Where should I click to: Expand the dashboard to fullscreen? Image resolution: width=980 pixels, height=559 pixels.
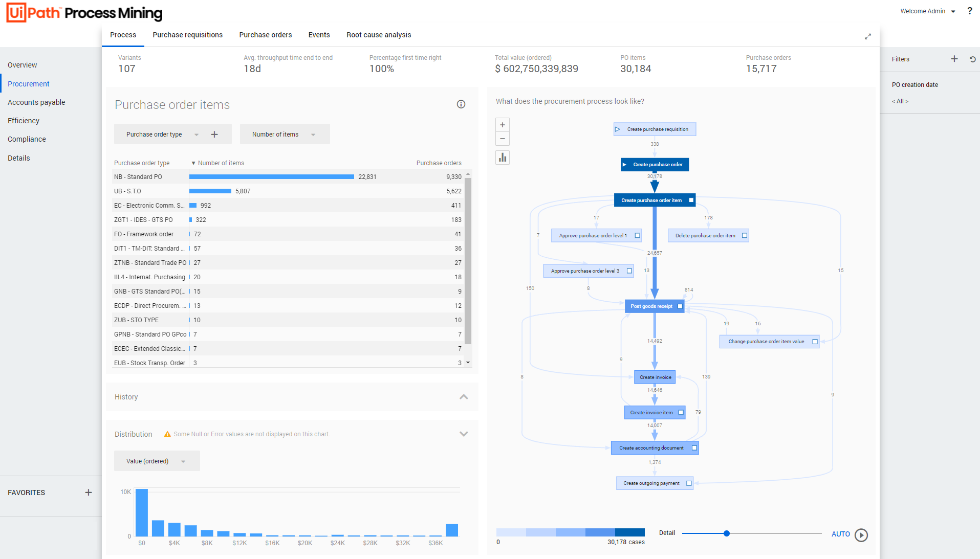click(867, 36)
